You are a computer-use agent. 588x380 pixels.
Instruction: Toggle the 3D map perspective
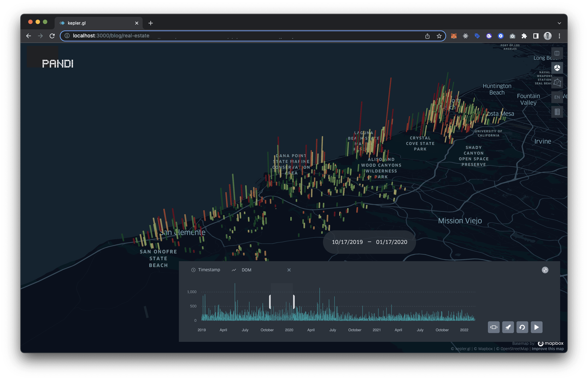coord(557,68)
